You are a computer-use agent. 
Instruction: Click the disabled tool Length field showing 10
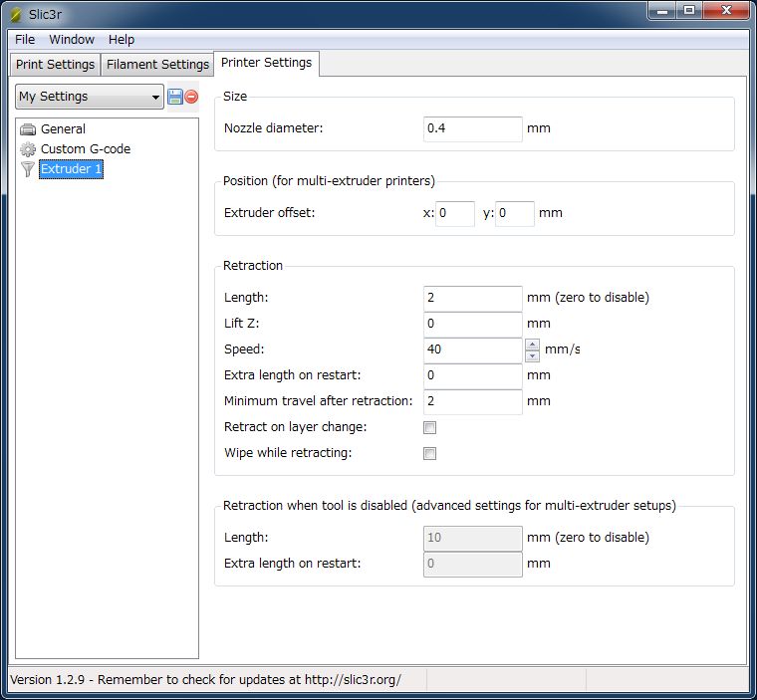click(473, 539)
